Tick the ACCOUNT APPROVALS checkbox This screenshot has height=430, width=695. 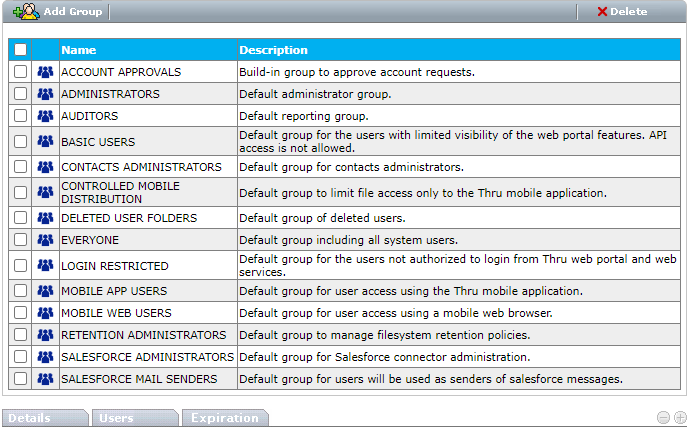click(x=21, y=72)
